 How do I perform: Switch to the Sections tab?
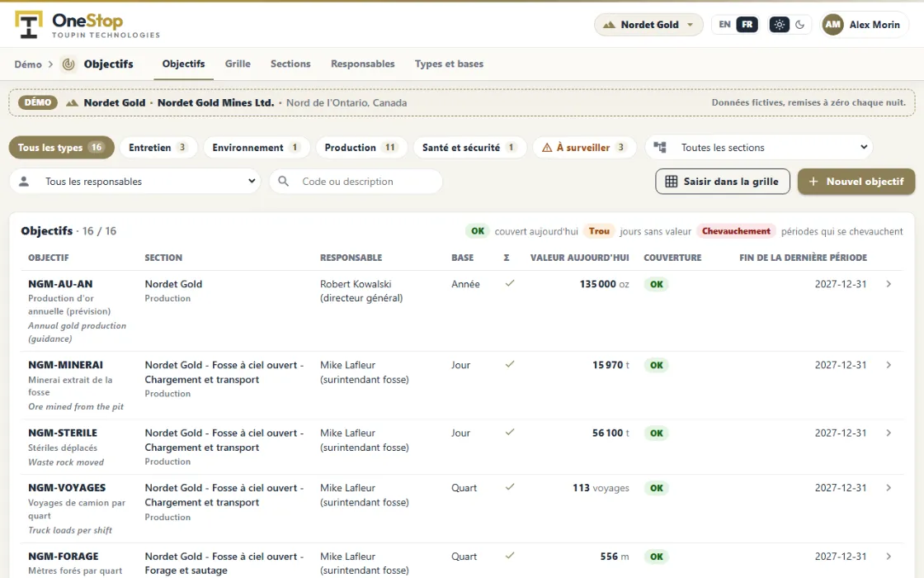click(290, 64)
